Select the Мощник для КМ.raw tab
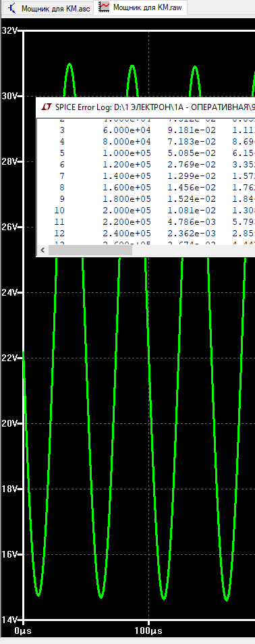The width and height of the screenshot is (255, 644). coord(140,7)
